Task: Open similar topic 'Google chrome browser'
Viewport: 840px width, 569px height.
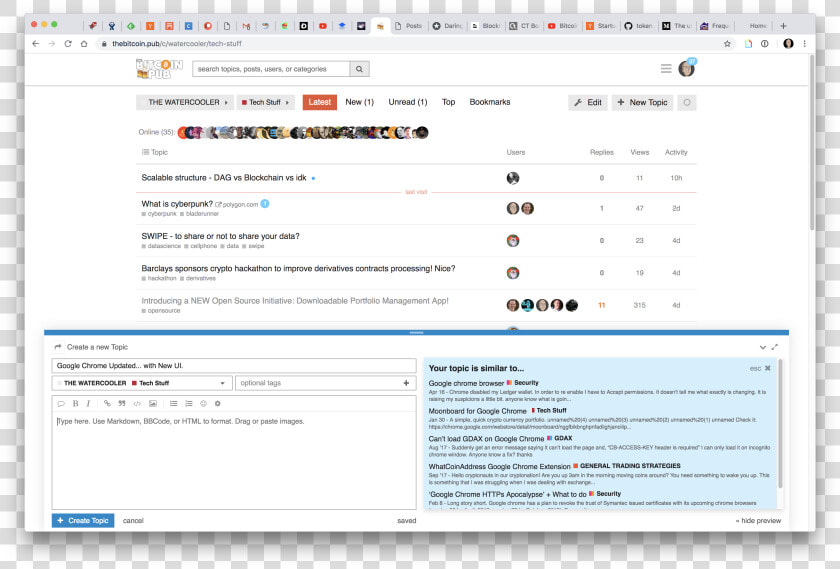Action: point(466,383)
